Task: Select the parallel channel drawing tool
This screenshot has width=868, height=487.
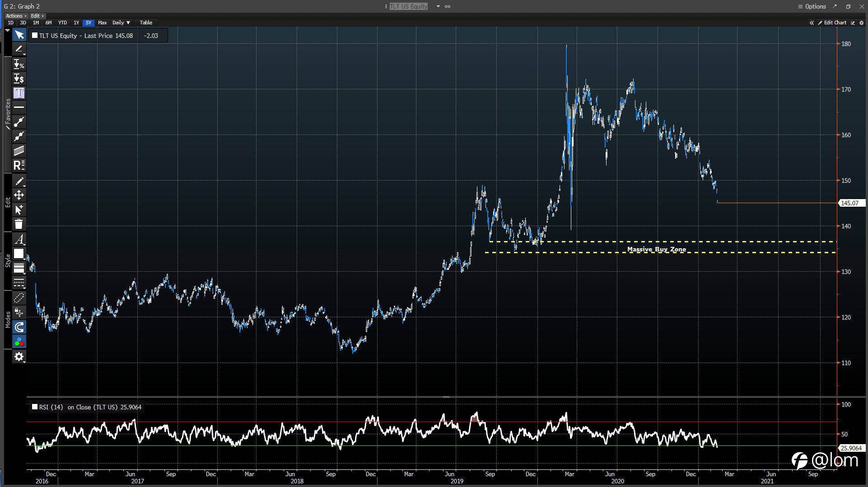Action: tap(19, 151)
